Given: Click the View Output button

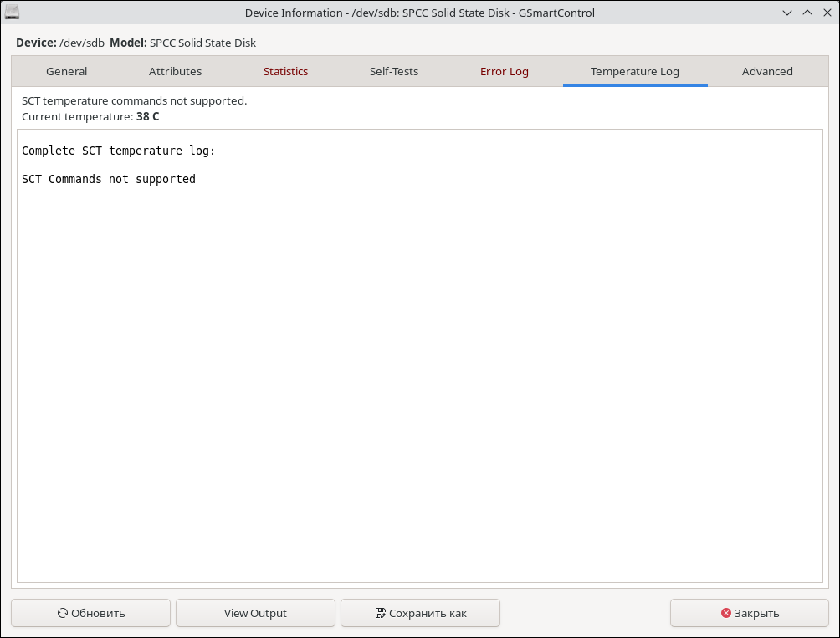Looking at the screenshot, I should [255, 613].
